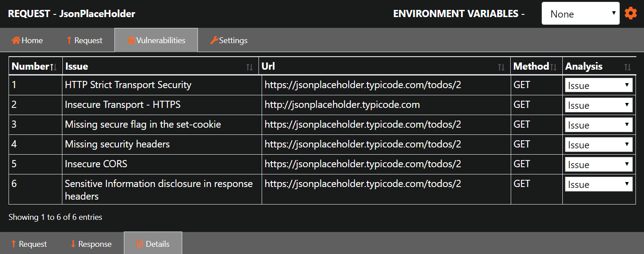
Task: Go to Home tab
Action: coord(27,40)
